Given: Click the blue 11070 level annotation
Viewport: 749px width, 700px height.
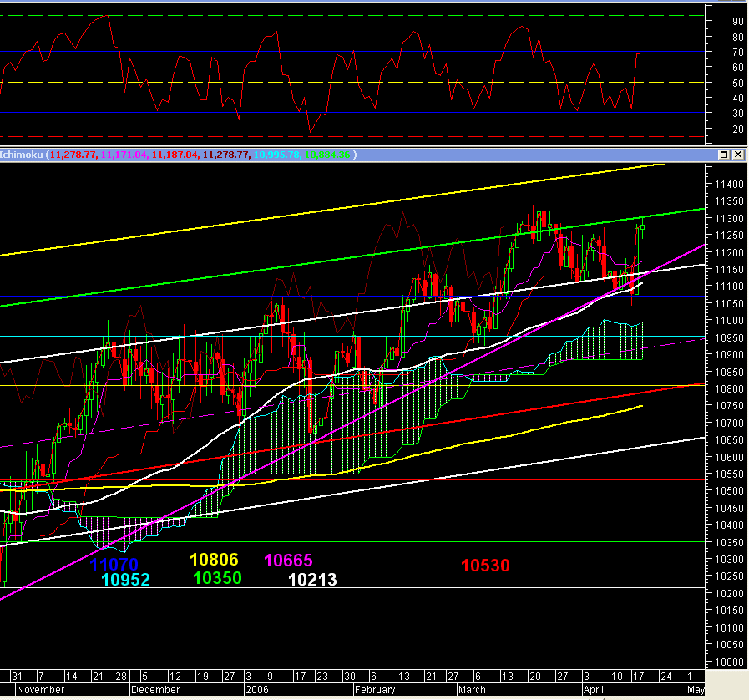Looking at the screenshot, I should click(114, 565).
